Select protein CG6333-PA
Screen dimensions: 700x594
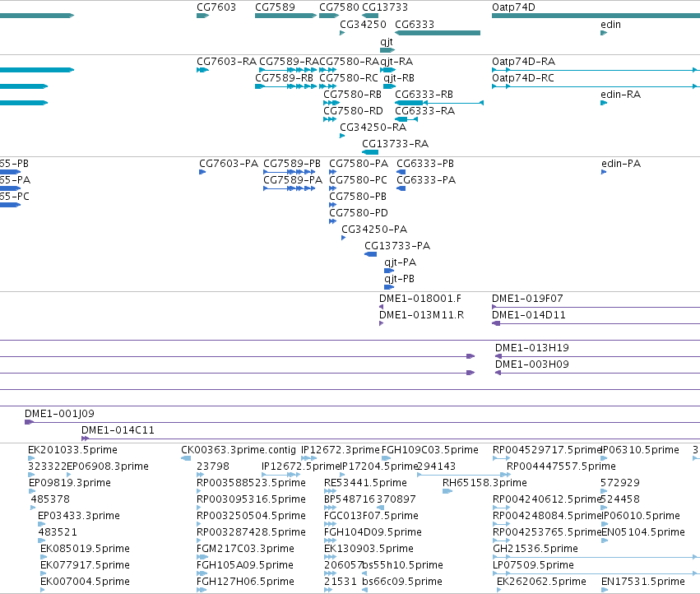pyautogui.click(x=426, y=180)
